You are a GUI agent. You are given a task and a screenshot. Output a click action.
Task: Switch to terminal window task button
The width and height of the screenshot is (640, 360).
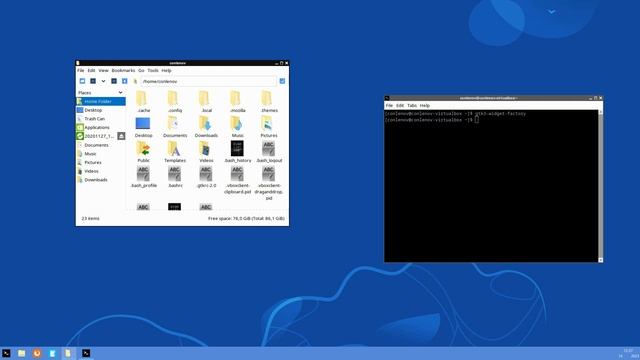coord(86,353)
